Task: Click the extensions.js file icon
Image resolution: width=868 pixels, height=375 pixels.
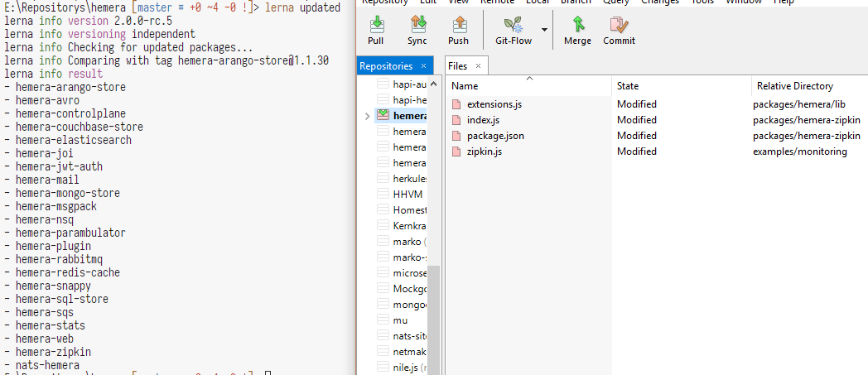Action: pos(456,104)
